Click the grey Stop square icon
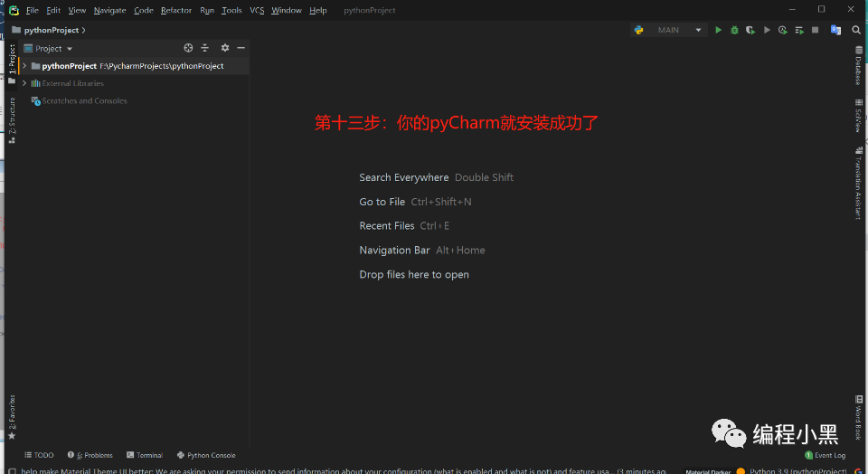The image size is (868, 474). tap(815, 30)
